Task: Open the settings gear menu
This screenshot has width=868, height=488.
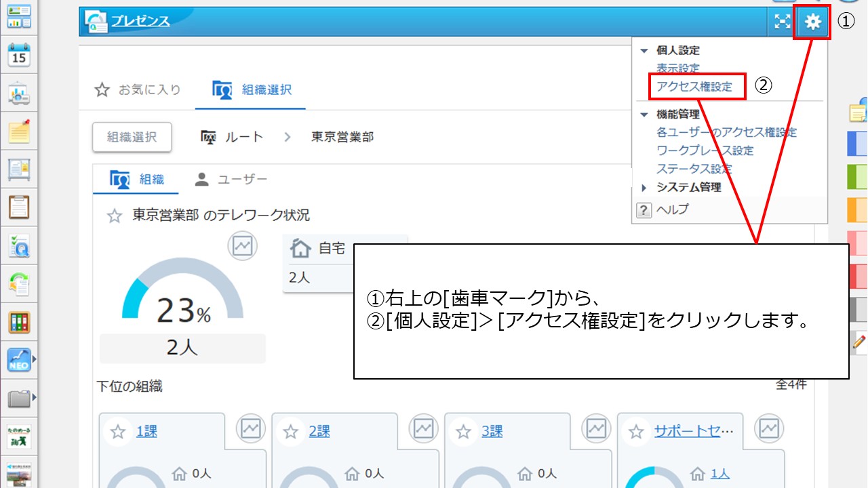Action: (x=812, y=22)
